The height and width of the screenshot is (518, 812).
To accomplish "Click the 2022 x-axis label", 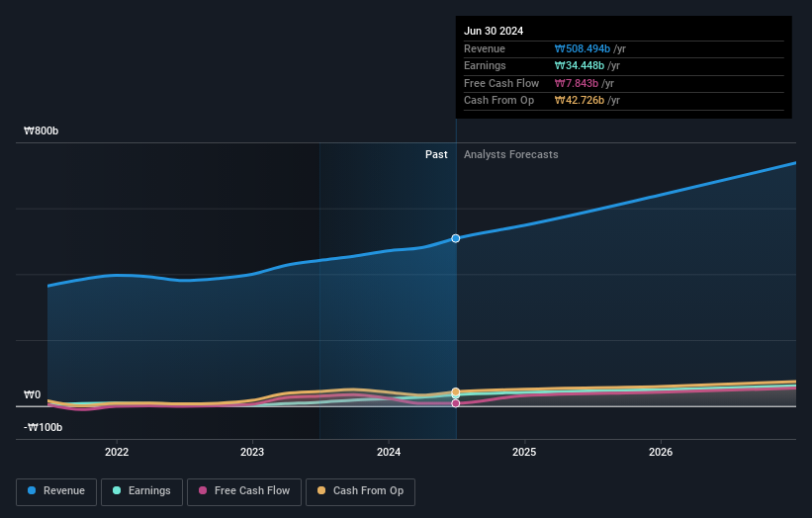I will tap(117, 452).
